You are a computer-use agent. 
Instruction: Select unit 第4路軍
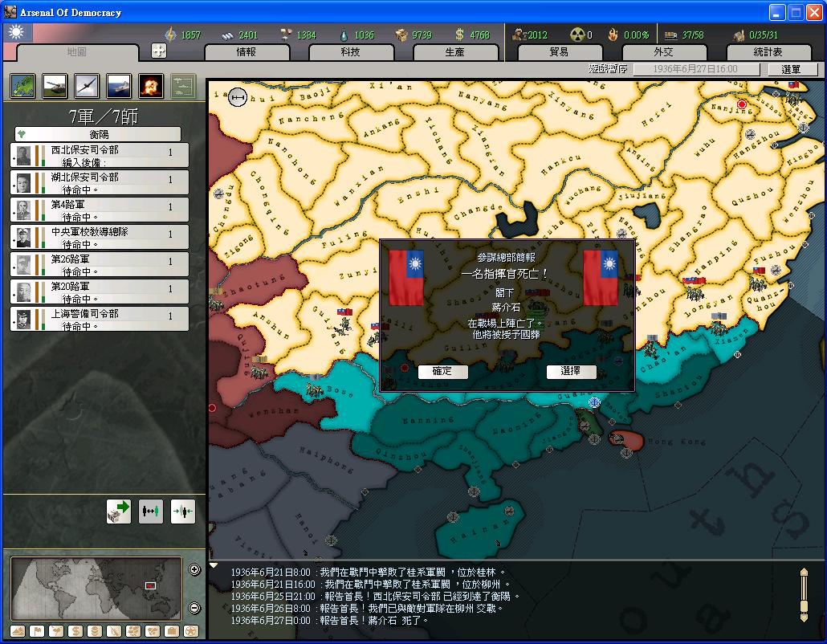point(99,210)
